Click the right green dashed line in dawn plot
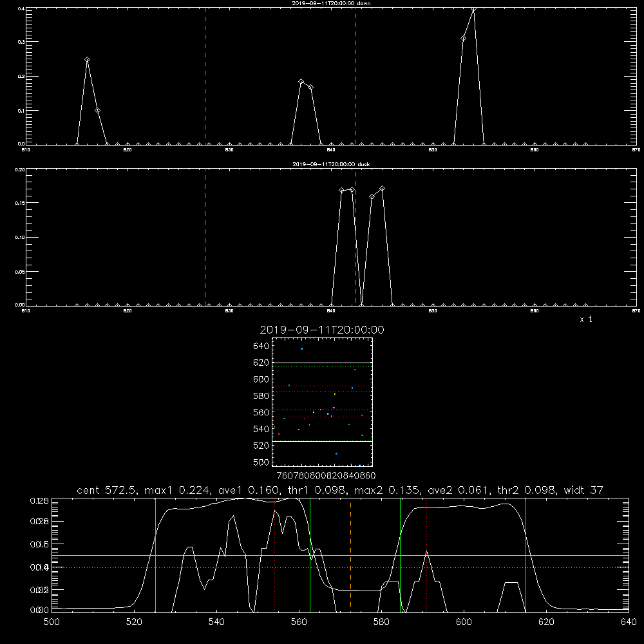 (x=355, y=76)
